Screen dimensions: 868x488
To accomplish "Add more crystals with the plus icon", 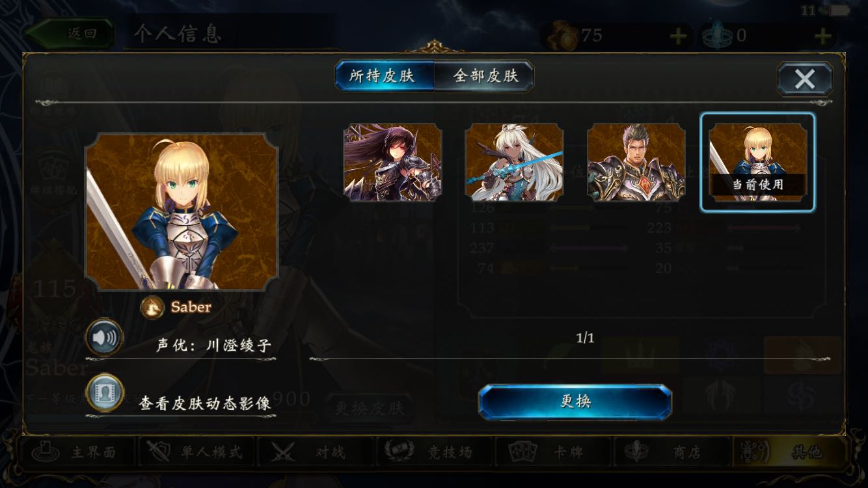I will pyautogui.click(x=823, y=36).
